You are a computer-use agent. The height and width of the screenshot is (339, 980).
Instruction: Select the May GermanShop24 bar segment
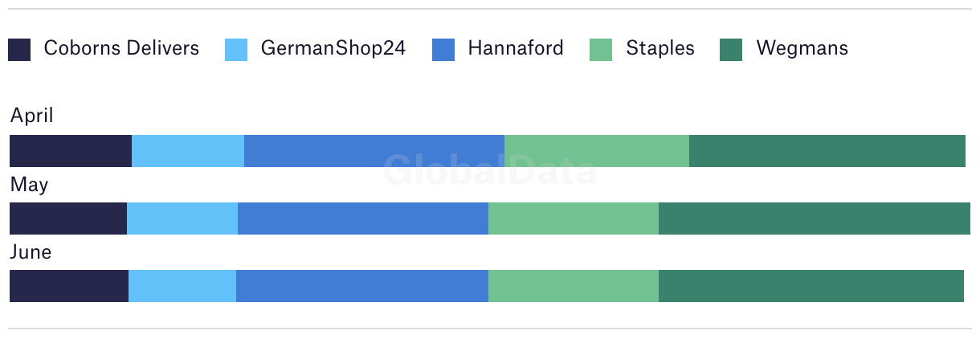(x=182, y=219)
